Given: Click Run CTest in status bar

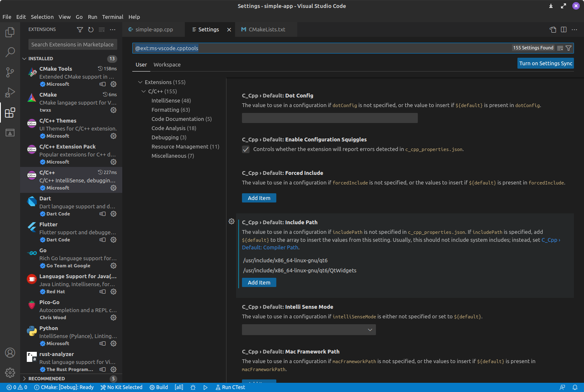Looking at the screenshot, I should [230, 387].
